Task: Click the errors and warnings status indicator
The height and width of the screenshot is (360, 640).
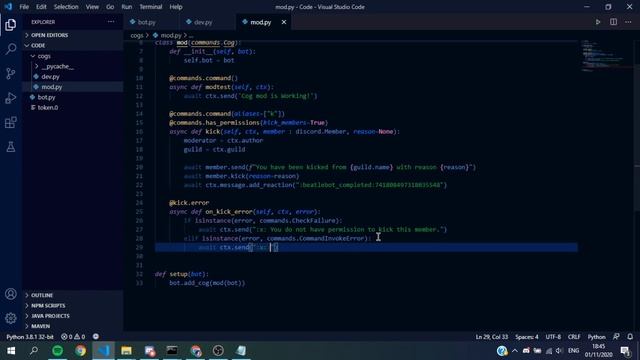Action: pyautogui.click(x=73, y=337)
